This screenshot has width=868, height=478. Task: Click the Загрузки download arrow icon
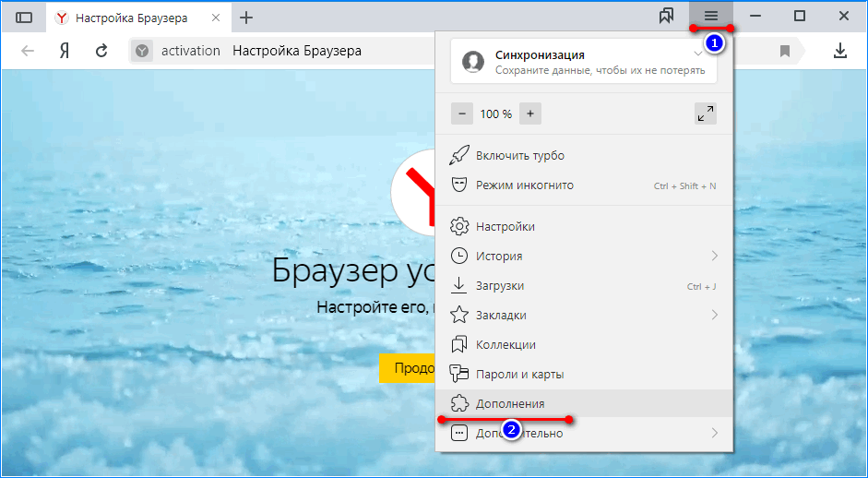click(x=459, y=285)
